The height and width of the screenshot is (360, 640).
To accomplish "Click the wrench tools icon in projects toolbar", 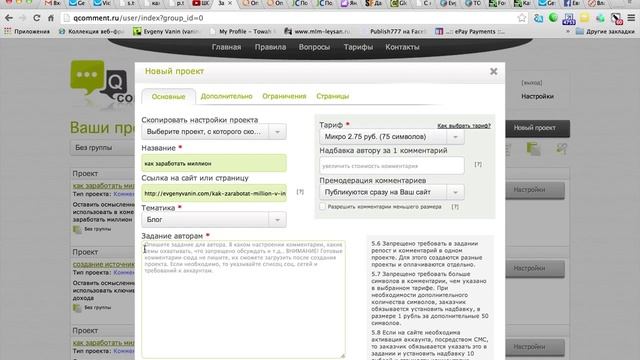I will tap(562, 149).
